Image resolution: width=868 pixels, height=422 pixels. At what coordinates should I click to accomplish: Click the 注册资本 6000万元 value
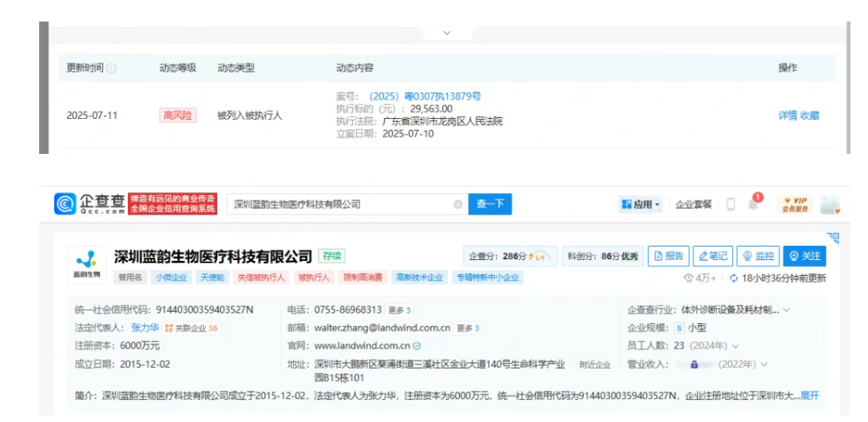pos(140,345)
